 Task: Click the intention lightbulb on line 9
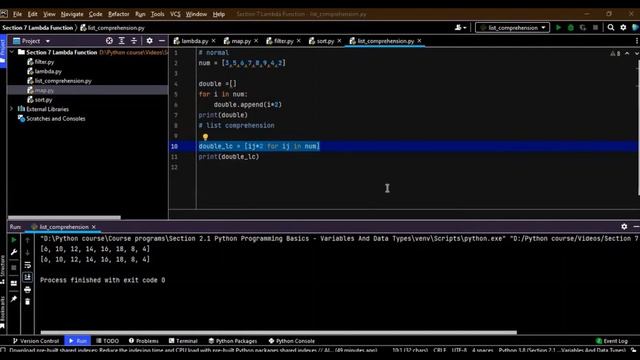pos(205,137)
